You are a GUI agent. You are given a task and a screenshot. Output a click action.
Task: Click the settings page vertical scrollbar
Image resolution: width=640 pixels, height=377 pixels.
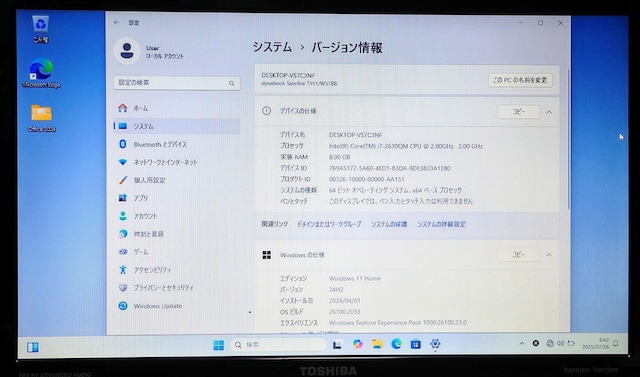pyautogui.click(x=568, y=139)
